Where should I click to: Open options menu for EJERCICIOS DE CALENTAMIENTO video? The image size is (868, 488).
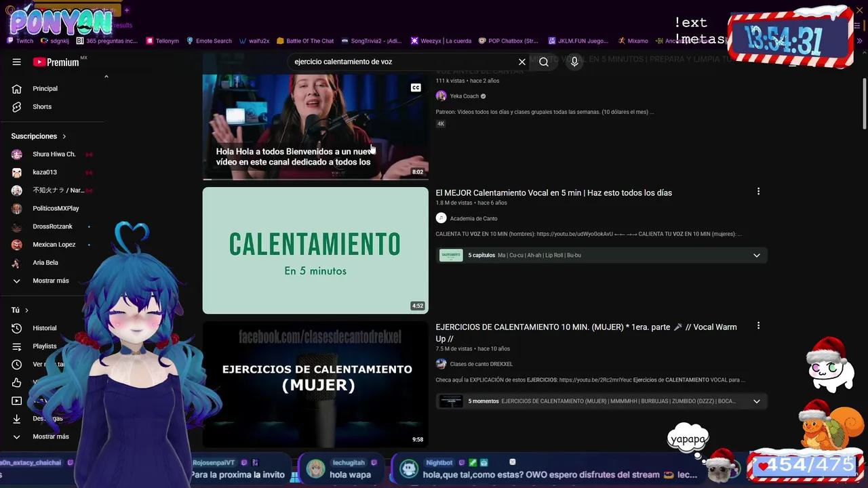point(758,326)
